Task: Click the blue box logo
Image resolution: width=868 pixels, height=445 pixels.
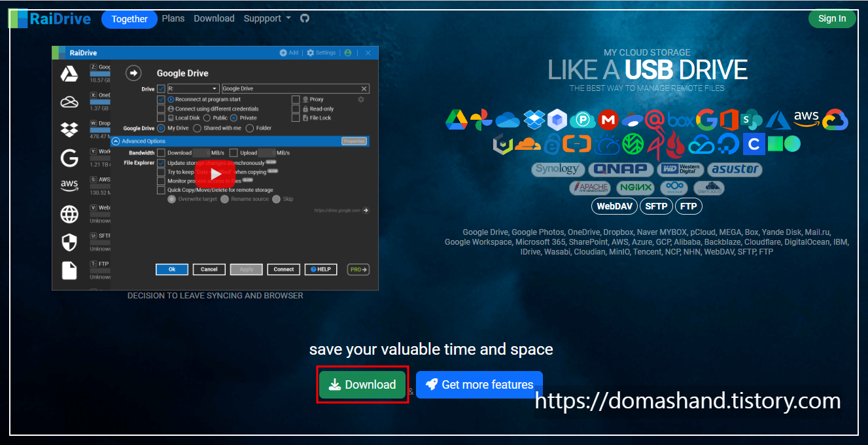Action: 680,120
